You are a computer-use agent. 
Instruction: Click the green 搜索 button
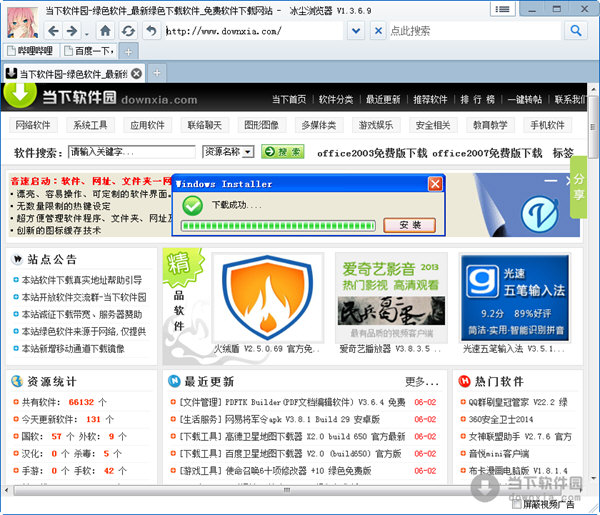pos(283,152)
